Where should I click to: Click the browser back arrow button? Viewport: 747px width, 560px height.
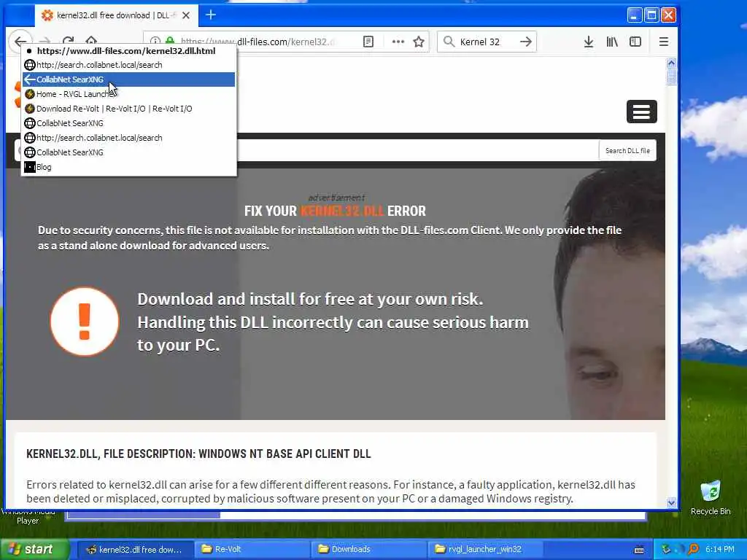pyautogui.click(x=20, y=41)
